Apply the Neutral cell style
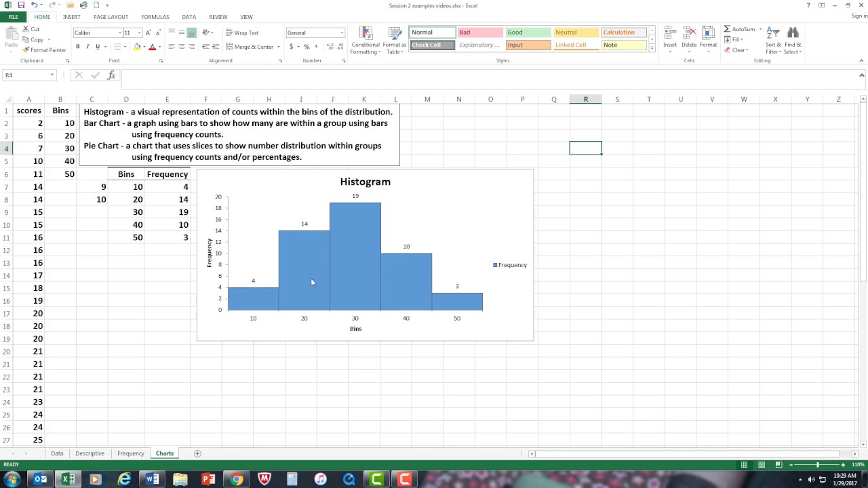 click(576, 33)
